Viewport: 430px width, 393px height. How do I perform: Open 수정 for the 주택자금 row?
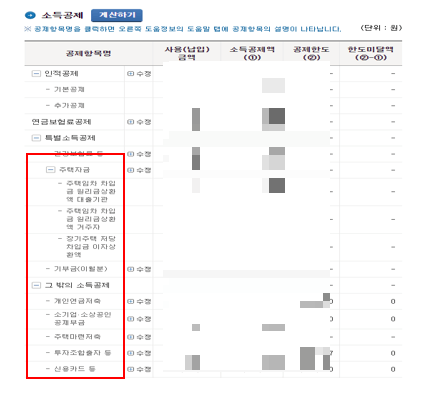[x=139, y=170]
